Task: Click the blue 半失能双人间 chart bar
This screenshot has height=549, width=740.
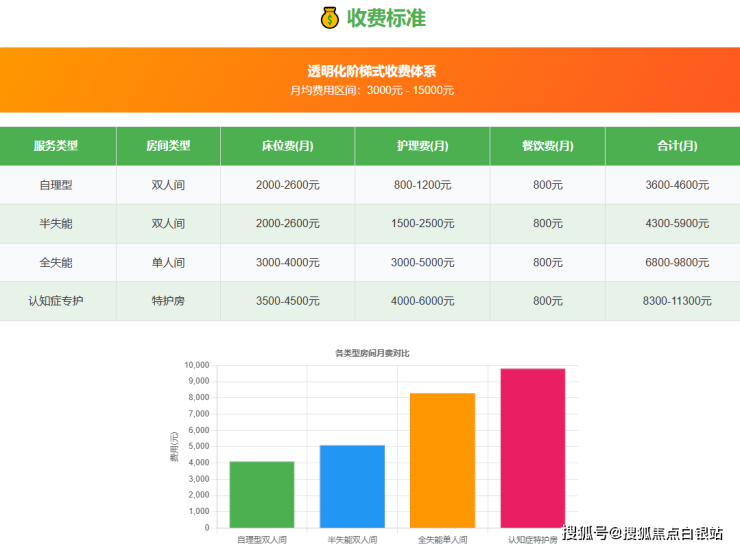Action: click(352, 487)
